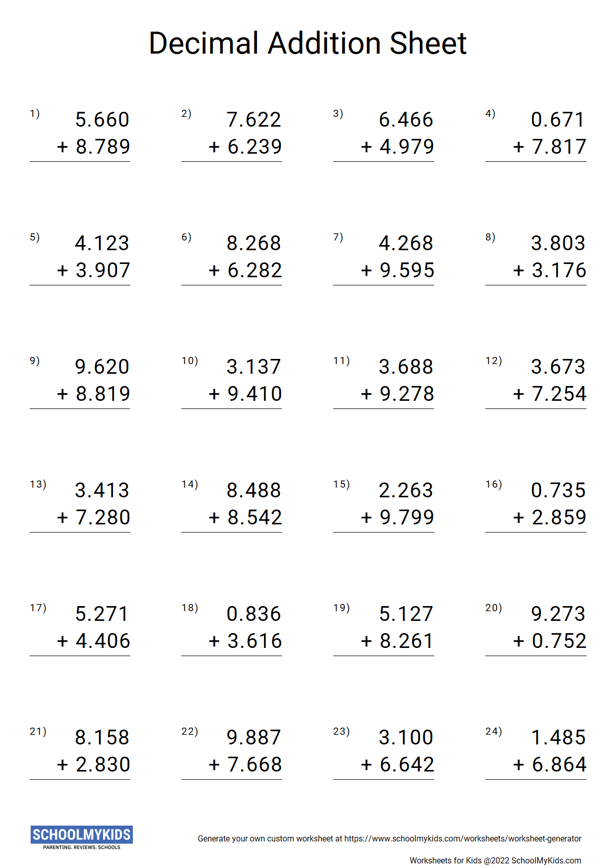Viewport: 612px width, 868px height.
Task: Click addend 7.254 in problem 12
Action: coord(559,394)
